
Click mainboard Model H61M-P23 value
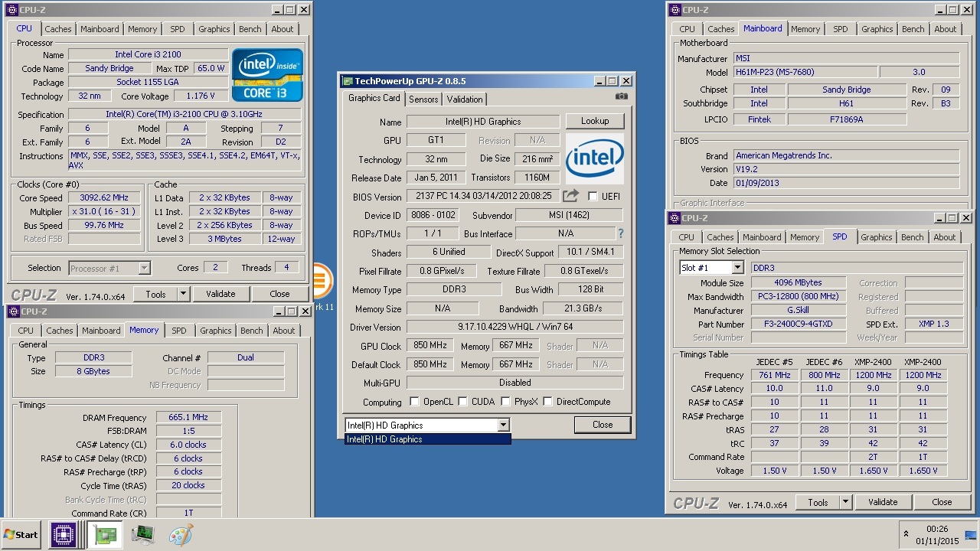pos(805,72)
